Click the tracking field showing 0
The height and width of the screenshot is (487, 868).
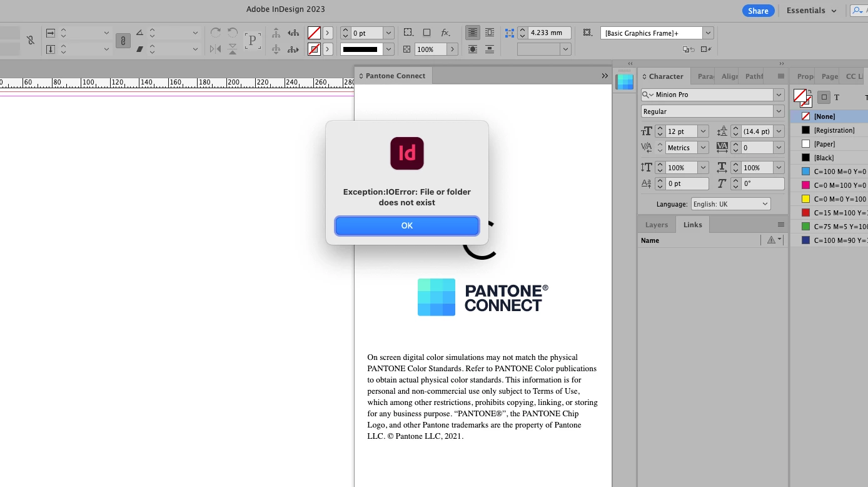757,148
